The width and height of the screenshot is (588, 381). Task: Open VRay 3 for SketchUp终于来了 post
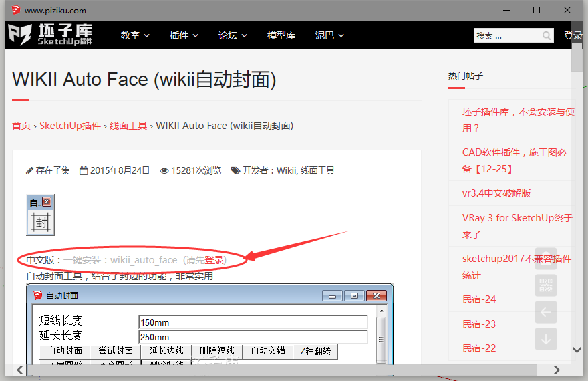click(x=517, y=226)
